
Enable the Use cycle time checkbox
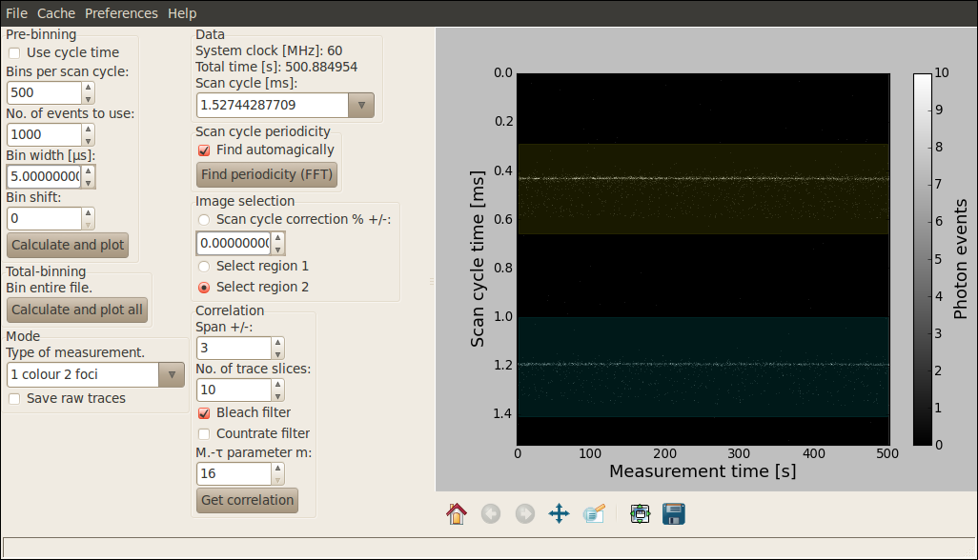pyautogui.click(x=14, y=53)
